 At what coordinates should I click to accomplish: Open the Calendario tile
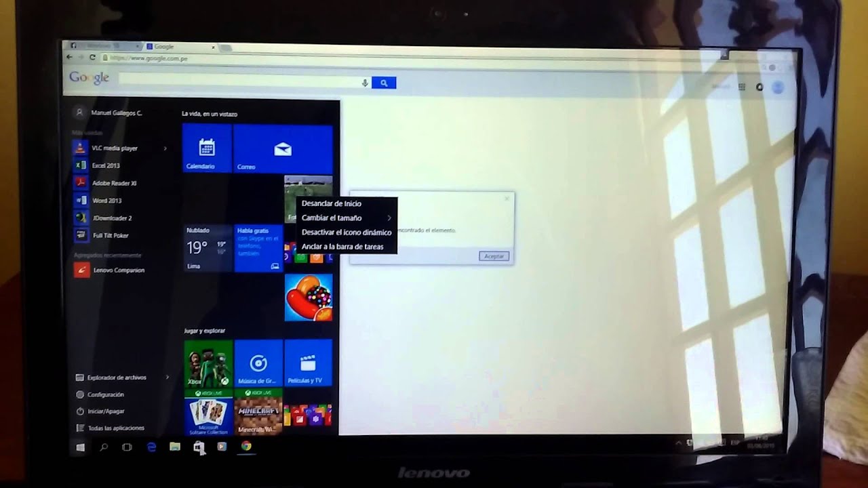pos(208,148)
